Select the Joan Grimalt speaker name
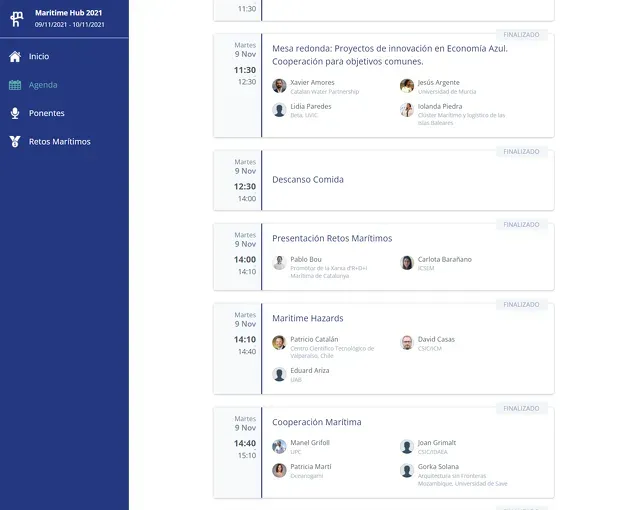The image size is (639, 510). (437, 443)
